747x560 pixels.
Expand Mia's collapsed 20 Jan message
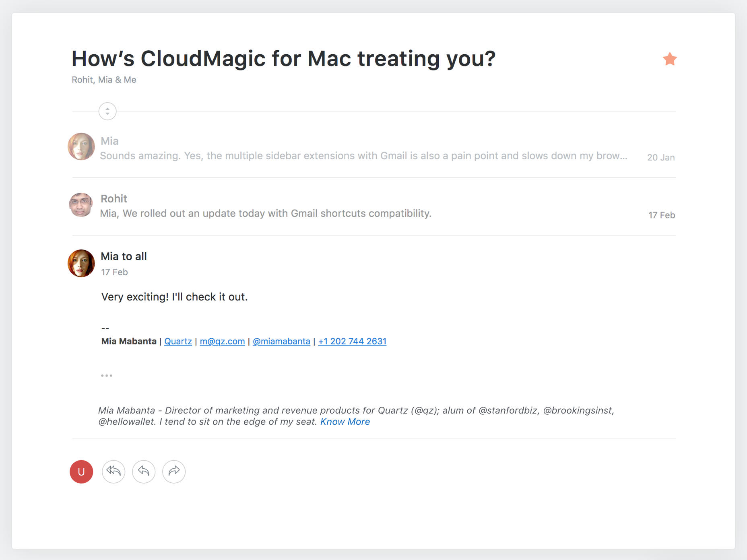coord(363,156)
